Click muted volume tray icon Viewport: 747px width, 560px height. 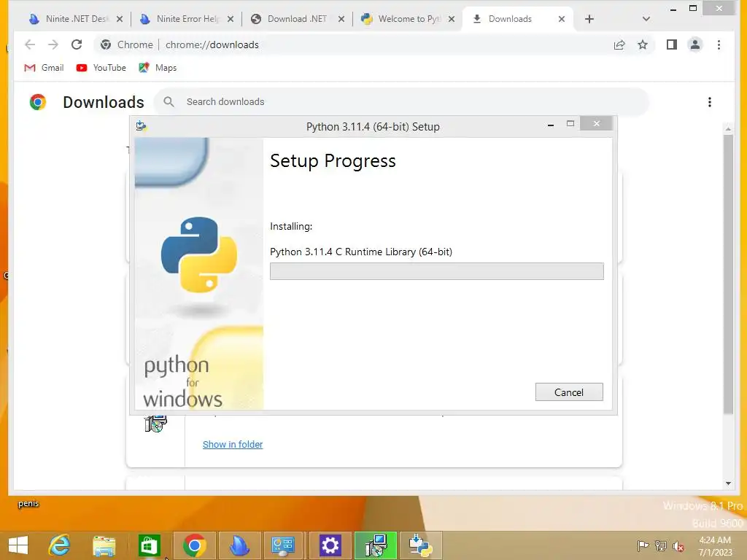coord(678,545)
